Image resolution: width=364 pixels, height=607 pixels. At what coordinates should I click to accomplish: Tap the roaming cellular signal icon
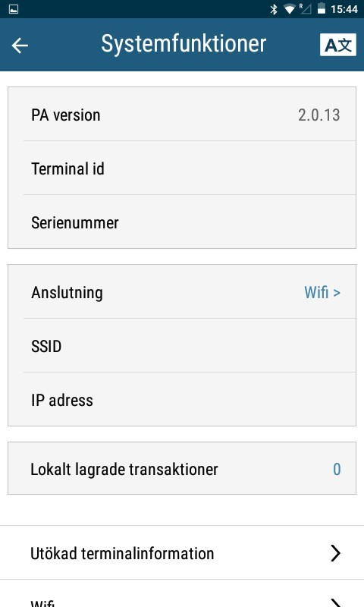(x=305, y=8)
